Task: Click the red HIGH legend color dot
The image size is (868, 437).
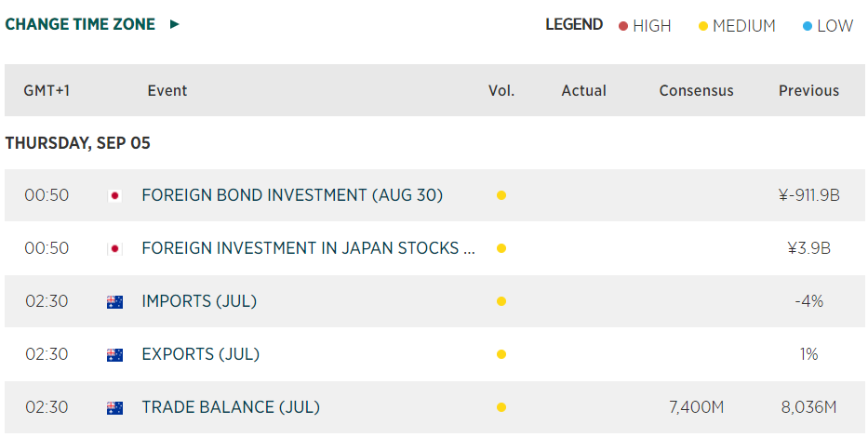Action: pyautogui.click(x=623, y=26)
